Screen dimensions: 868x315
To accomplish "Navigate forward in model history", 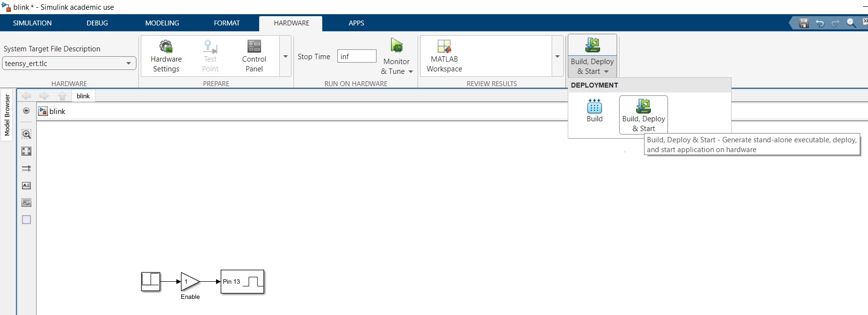I will click(x=44, y=96).
